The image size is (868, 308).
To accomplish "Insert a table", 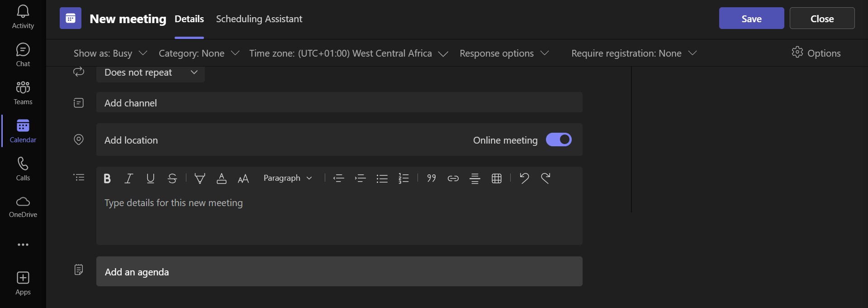I will 497,178.
